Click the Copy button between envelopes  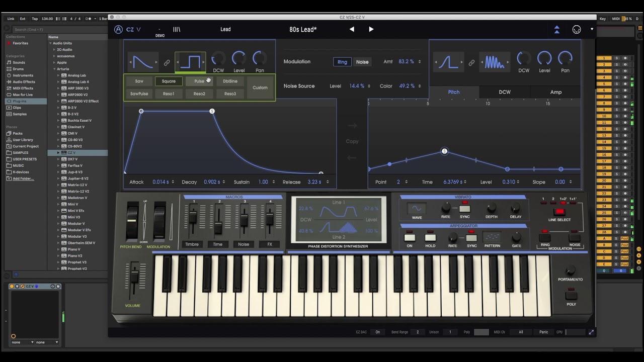352,141
